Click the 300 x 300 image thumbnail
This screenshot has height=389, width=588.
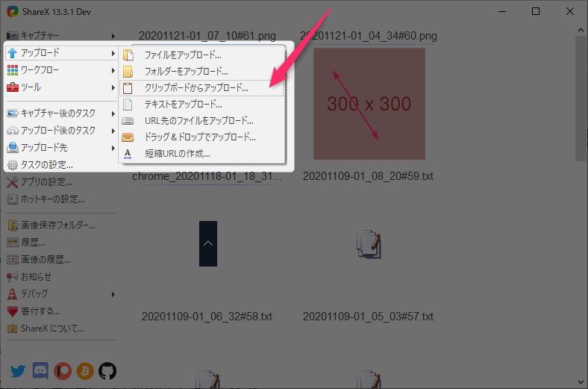369,104
